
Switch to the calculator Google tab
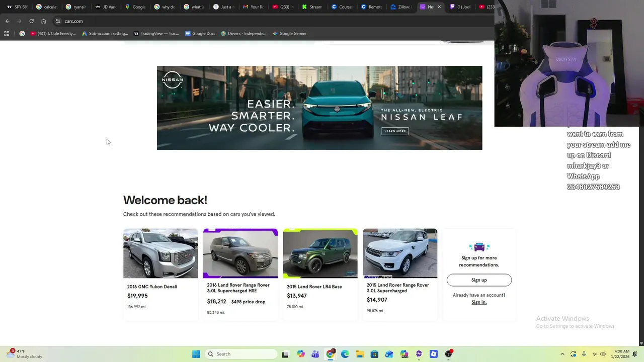tap(47, 7)
